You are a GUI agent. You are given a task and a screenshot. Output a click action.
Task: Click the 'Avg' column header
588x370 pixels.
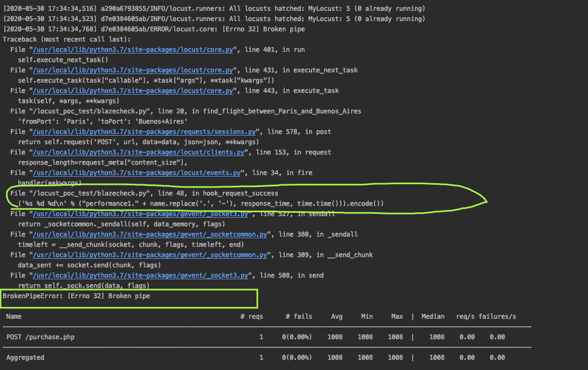point(337,317)
